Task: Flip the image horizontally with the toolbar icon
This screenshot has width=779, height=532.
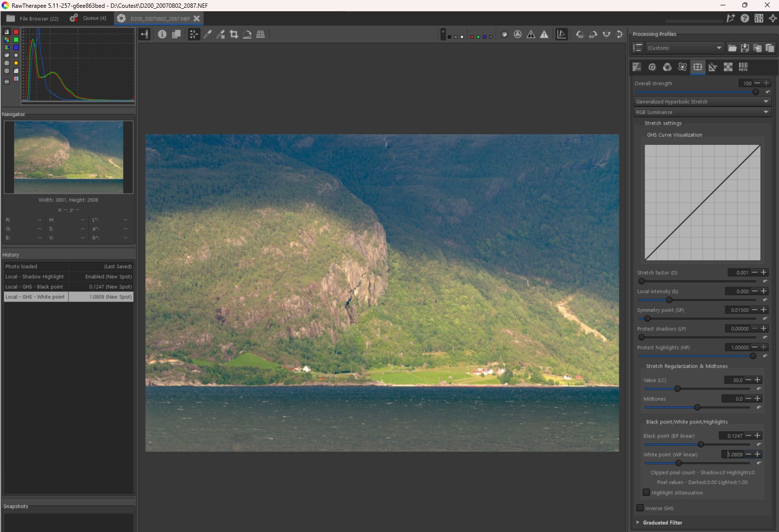Action: [x=607, y=34]
